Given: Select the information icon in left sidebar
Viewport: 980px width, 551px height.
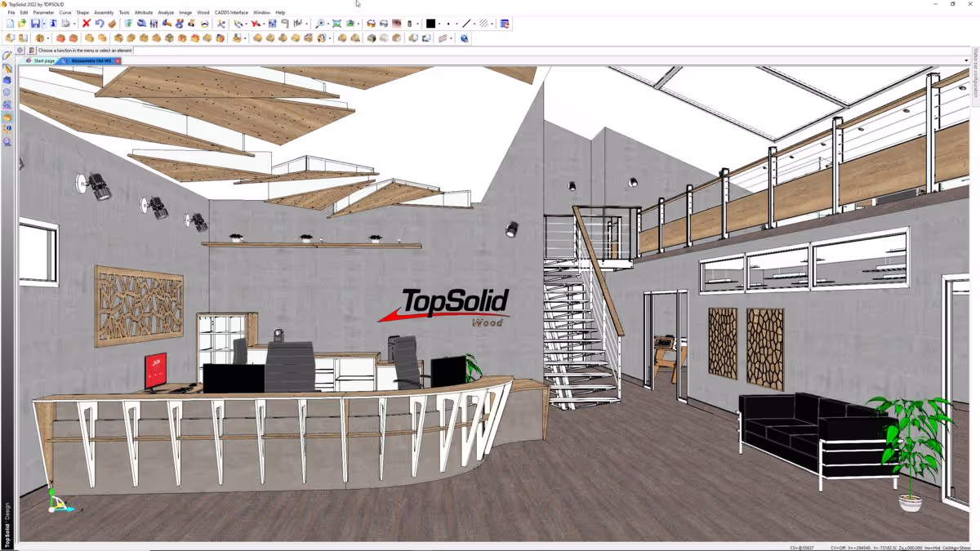Looking at the screenshot, I should pos(7,129).
